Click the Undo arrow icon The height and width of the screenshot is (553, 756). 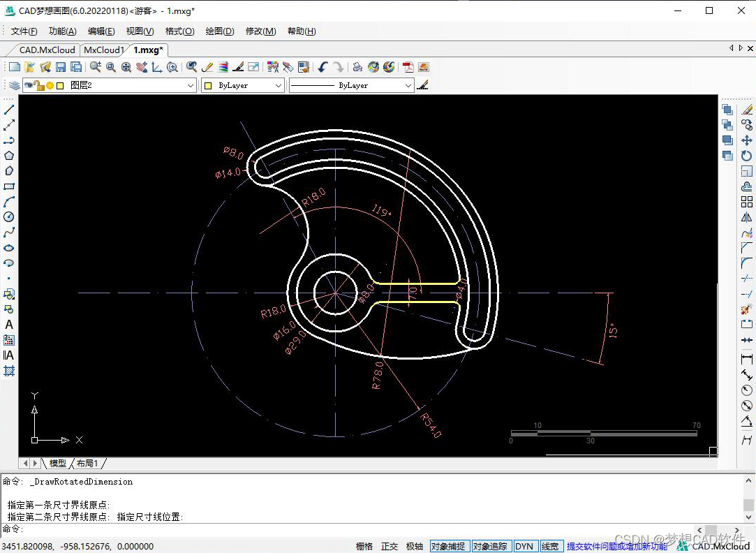coord(323,67)
